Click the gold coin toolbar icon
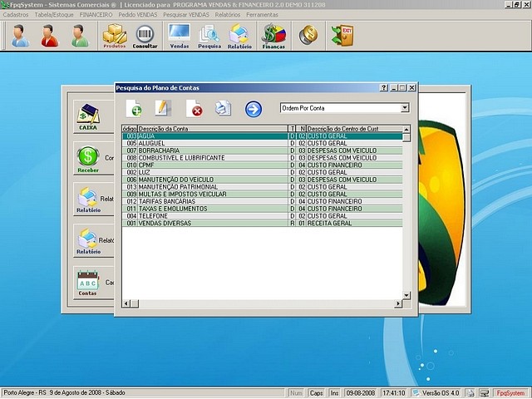Image resolution: width=532 pixels, height=399 pixels. [308, 35]
